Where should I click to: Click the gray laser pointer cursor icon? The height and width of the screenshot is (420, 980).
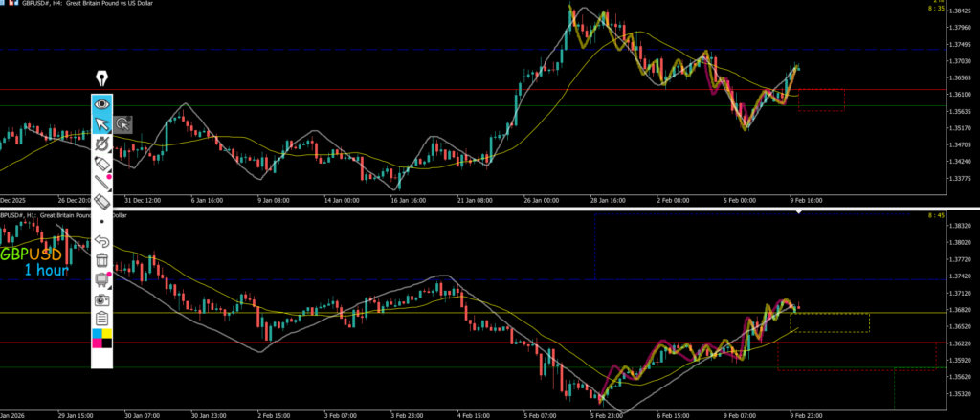123,123
